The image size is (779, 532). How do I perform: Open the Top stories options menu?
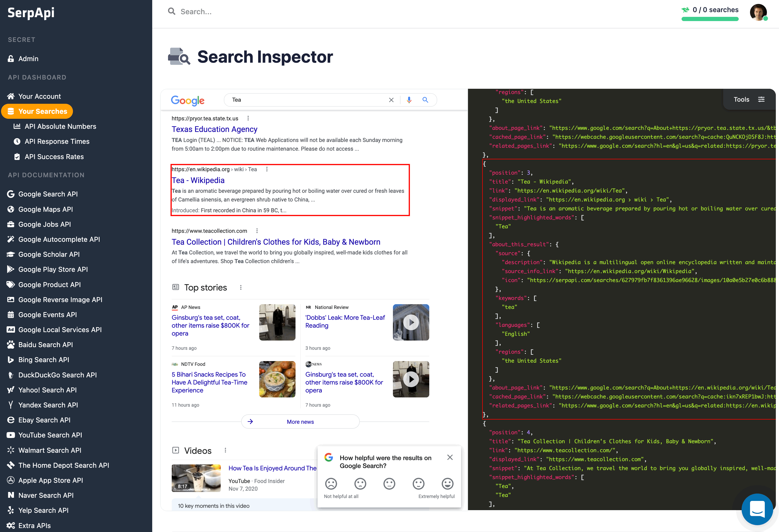tap(241, 287)
